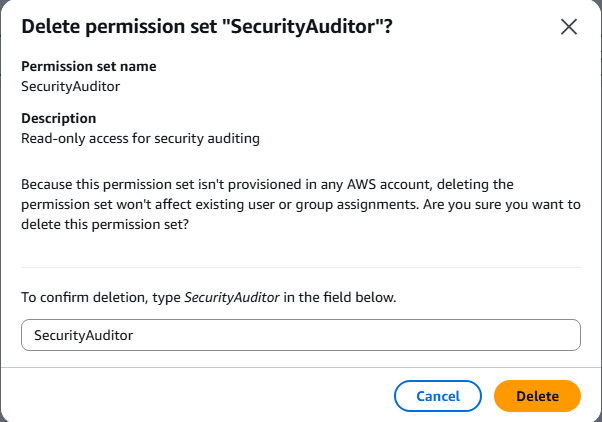Click the "permission set won't affect" line
The image size is (602, 422).
(x=106, y=204)
